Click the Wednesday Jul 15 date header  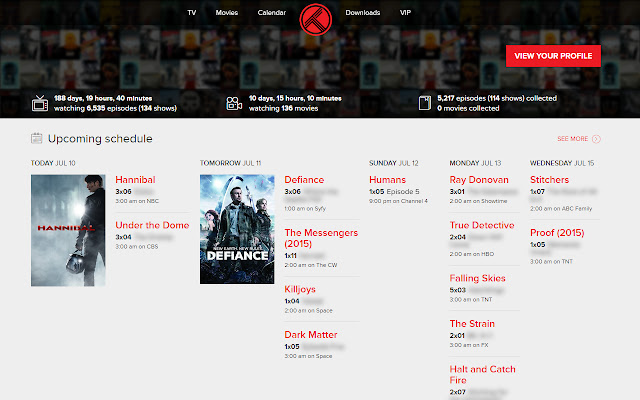(562, 163)
